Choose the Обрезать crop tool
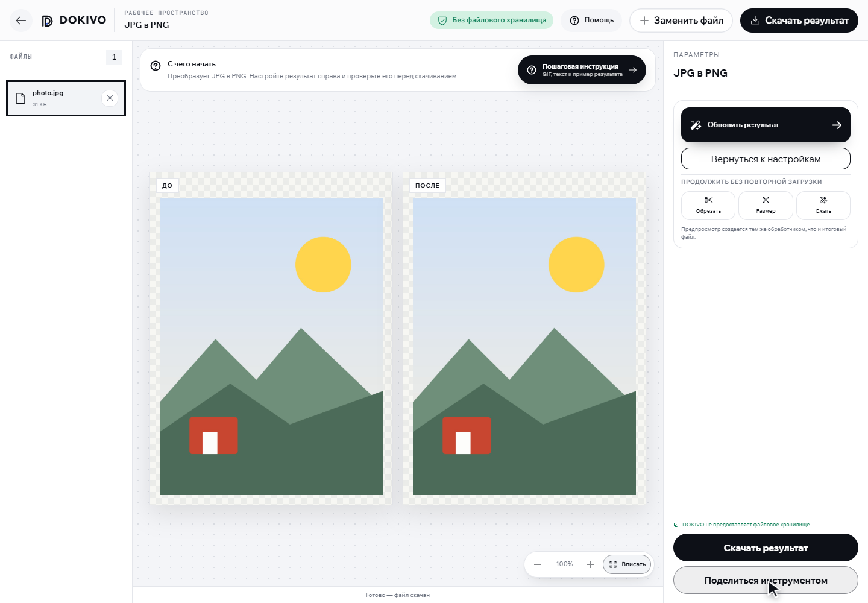Image resolution: width=868 pixels, height=603 pixels. (x=708, y=205)
